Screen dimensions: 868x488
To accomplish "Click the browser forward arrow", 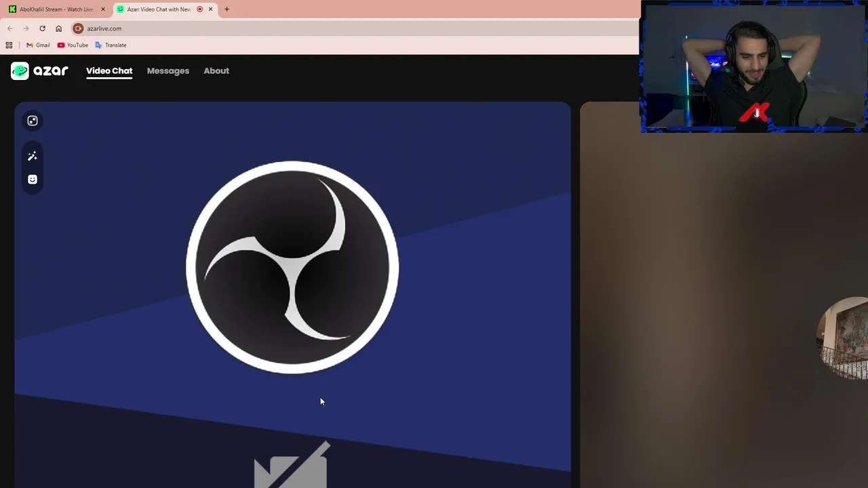I will (26, 28).
